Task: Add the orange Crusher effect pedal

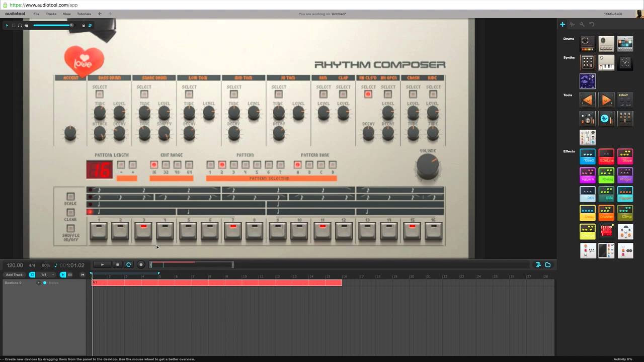Action: click(x=606, y=213)
